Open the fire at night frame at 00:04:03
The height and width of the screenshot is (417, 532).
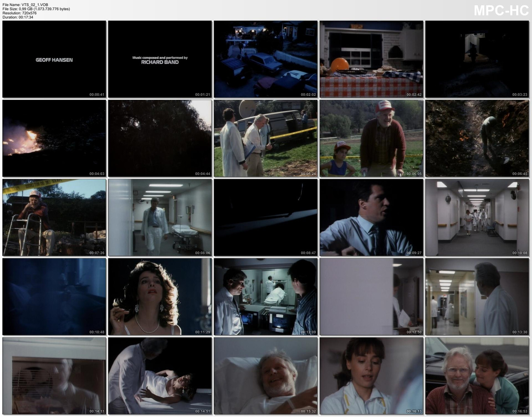[54, 138]
